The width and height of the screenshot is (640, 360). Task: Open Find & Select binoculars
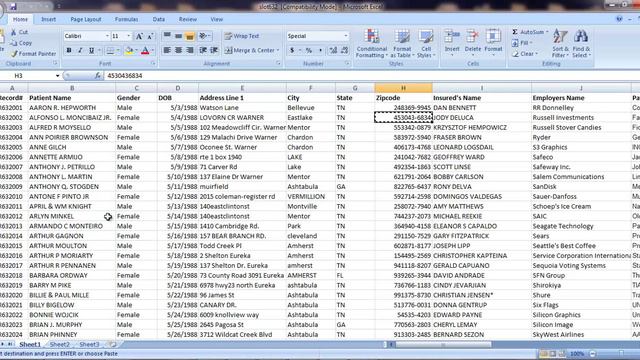581,43
